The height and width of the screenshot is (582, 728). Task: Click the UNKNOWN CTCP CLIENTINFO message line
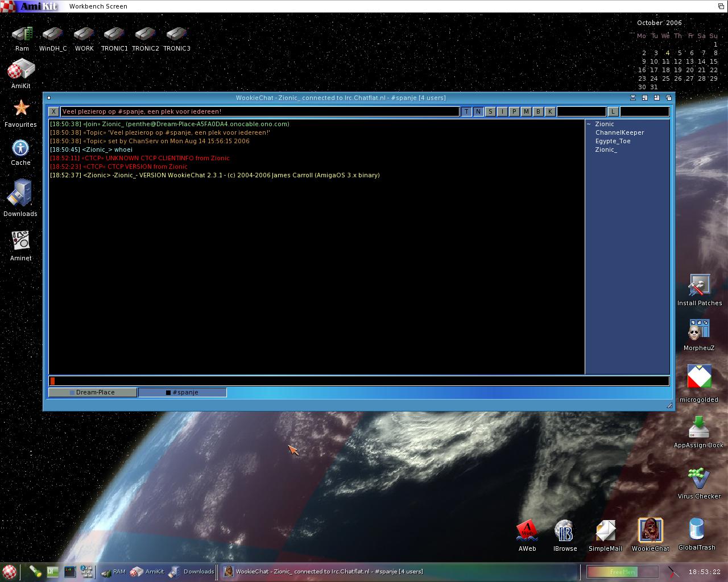(139, 158)
